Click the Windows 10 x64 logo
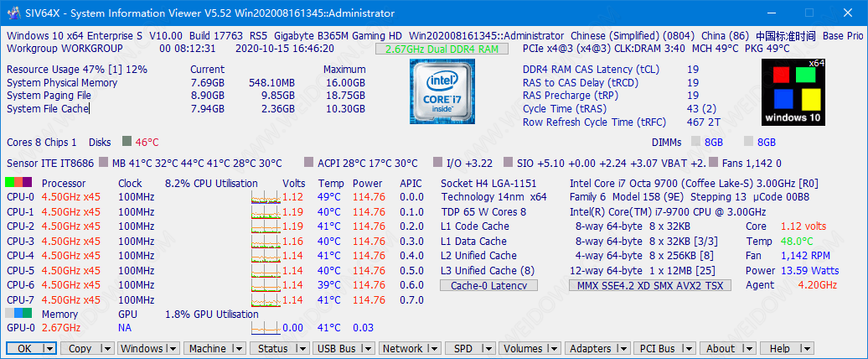This screenshot has width=868, height=359. point(794,91)
